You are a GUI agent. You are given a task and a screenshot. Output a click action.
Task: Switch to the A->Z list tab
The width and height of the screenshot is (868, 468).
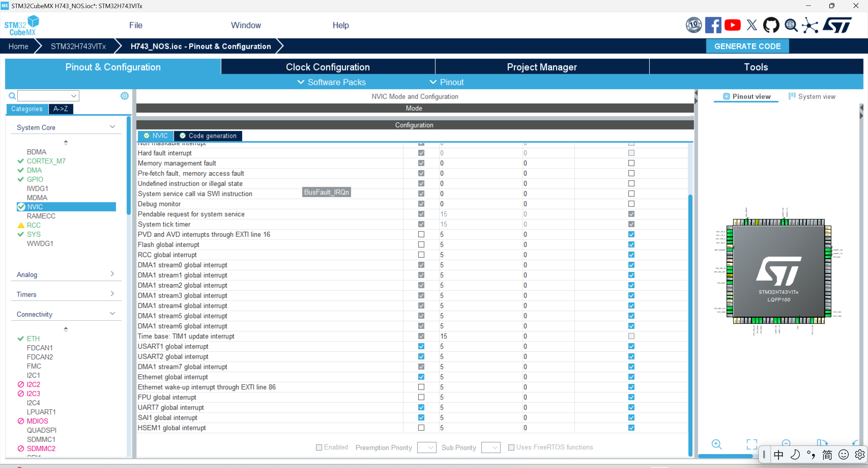(61, 109)
